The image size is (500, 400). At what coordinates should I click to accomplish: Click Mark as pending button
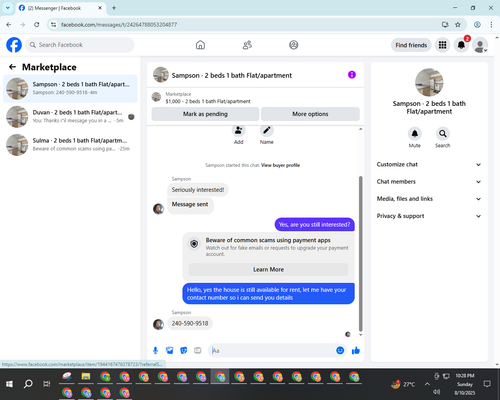click(x=205, y=114)
